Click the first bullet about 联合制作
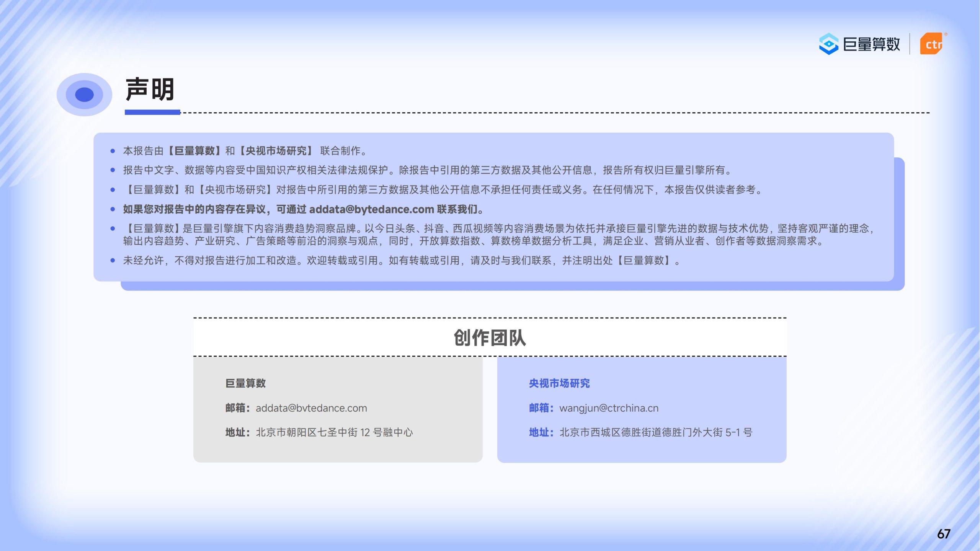980x551 pixels. [x=245, y=151]
